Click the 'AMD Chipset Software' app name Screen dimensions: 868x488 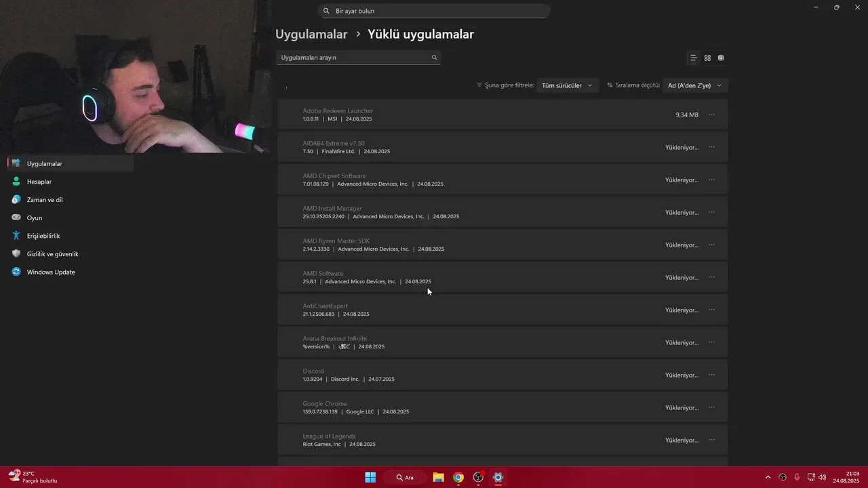pos(334,176)
